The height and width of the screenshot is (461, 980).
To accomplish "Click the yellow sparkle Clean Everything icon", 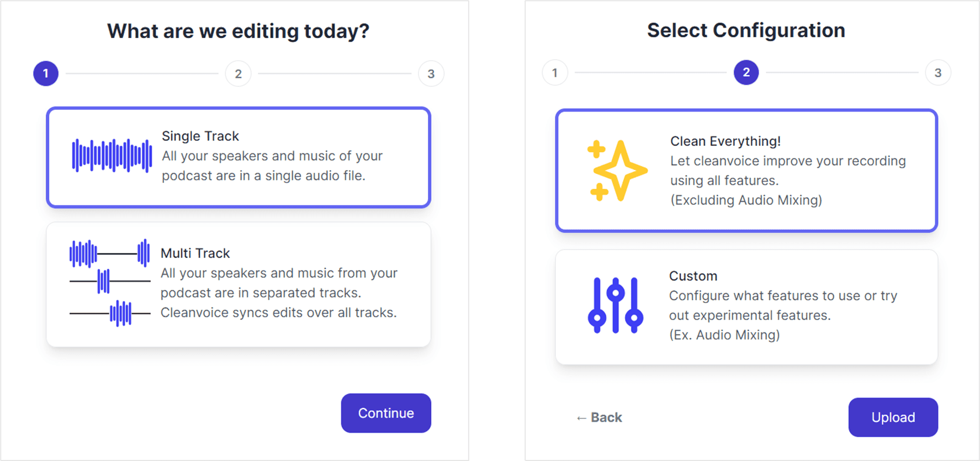I will (x=616, y=171).
